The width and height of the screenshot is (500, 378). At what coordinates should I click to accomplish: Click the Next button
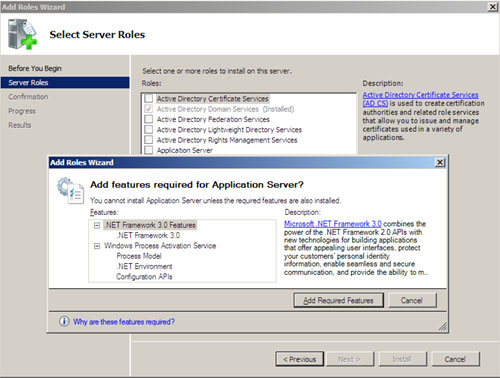pyautogui.click(x=349, y=359)
